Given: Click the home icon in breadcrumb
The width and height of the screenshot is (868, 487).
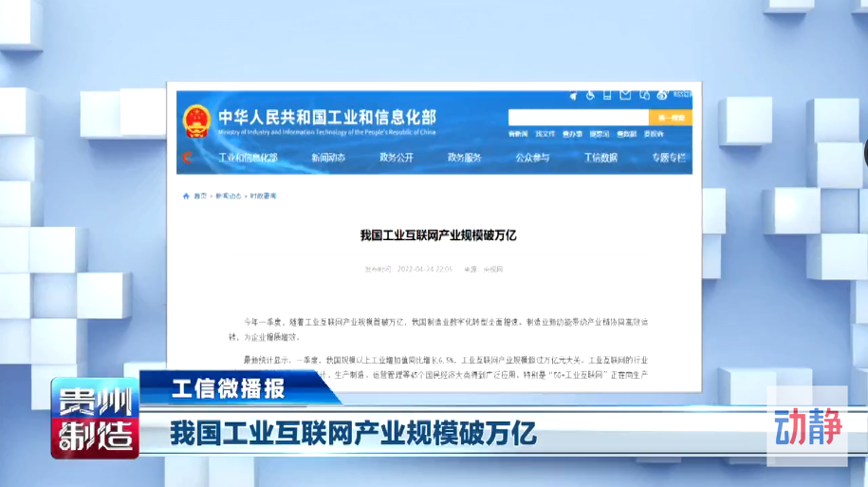Looking at the screenshot, I should pyautogui.click(x=186, y=196).
